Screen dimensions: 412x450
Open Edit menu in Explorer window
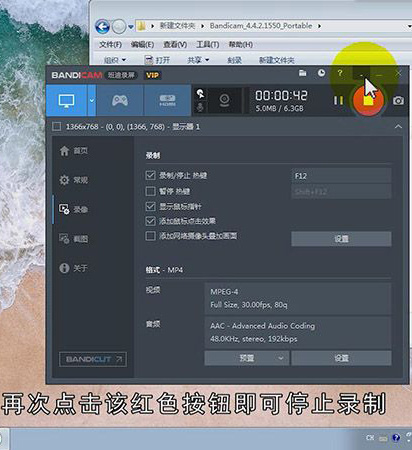click(x=142, y=44)
